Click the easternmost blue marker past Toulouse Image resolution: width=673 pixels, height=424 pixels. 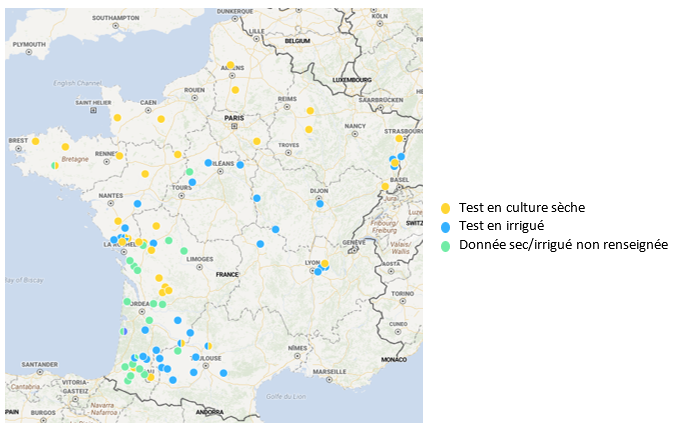point(224,373)
